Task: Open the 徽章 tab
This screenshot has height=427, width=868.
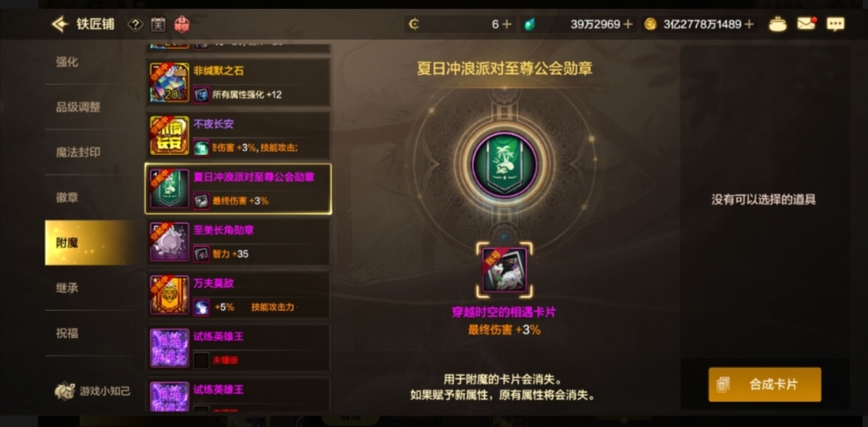Action: click(67, 198)
